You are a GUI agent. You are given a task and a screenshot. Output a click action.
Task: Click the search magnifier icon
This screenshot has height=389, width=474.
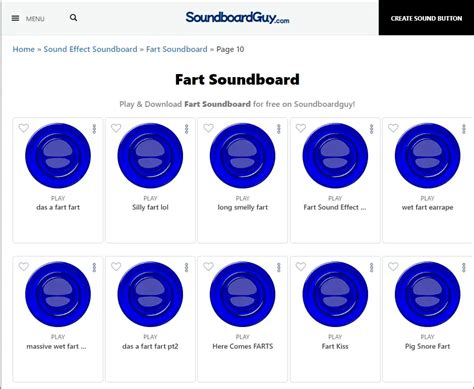(74, 18)
